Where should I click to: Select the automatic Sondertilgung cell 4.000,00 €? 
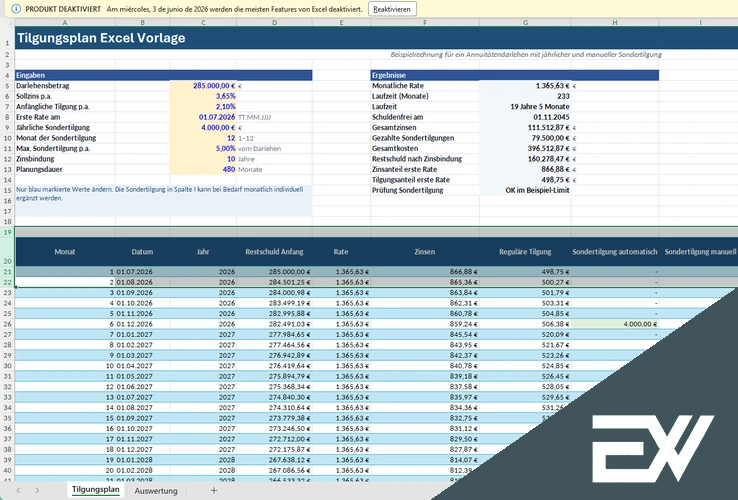(615, 324)
